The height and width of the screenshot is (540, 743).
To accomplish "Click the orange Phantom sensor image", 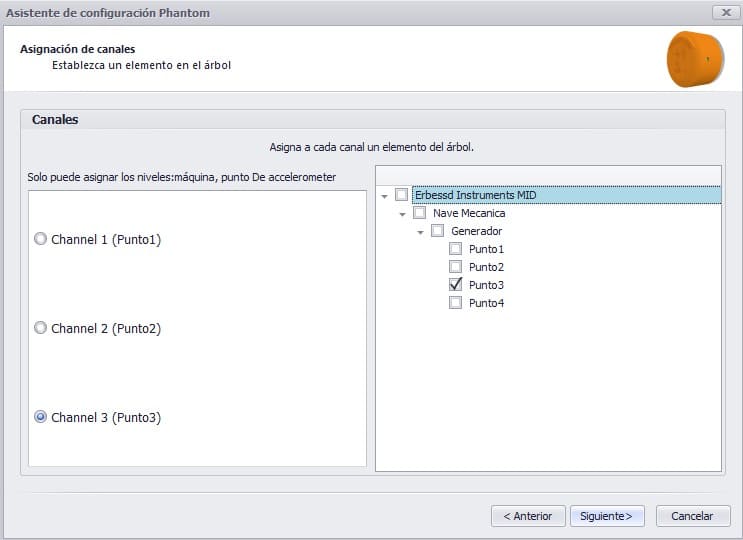I will click(x=695, y=59).
